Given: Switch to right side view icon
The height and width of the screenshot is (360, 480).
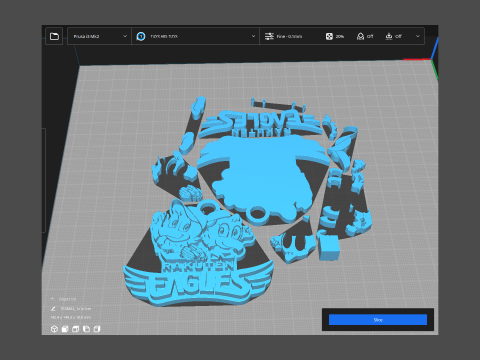Looking at the screenshot, I should 97,329.
